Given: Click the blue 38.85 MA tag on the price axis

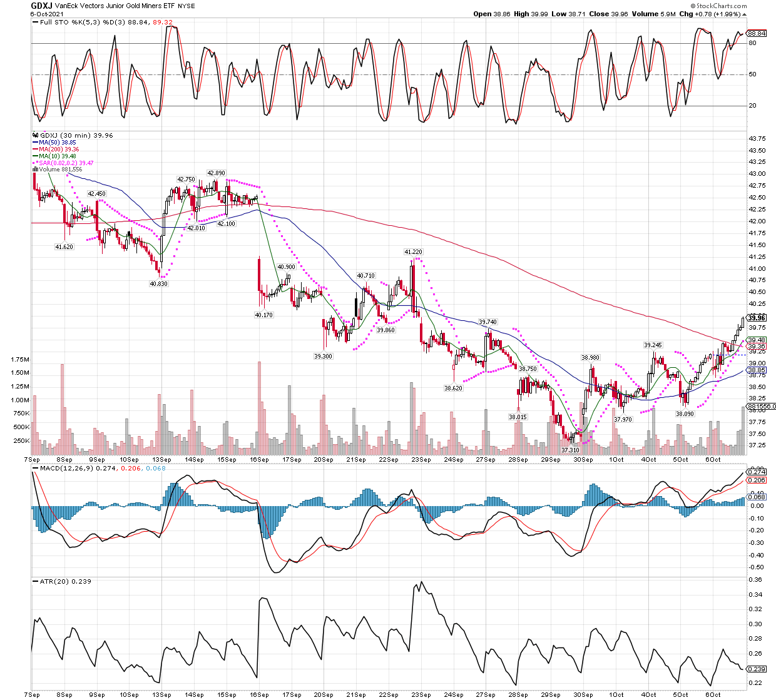Looking at the screenshot, I should 757,370.
